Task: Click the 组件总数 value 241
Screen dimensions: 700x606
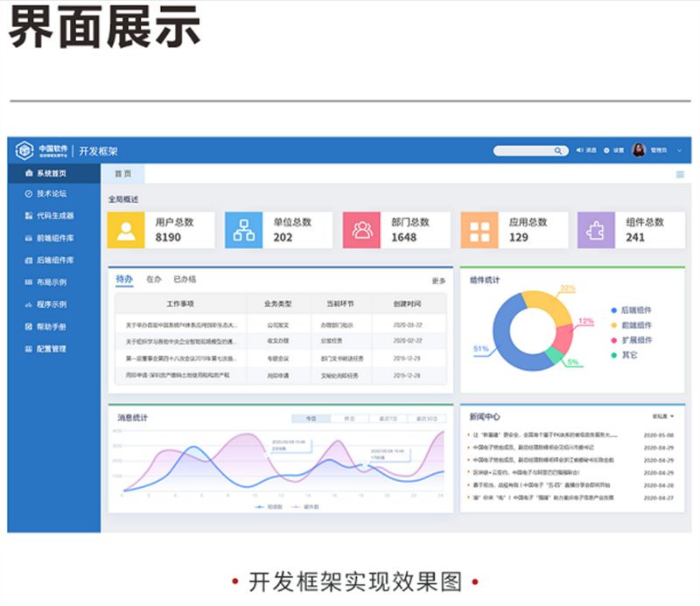Action: pyautogui.click(x=635, y=237)
